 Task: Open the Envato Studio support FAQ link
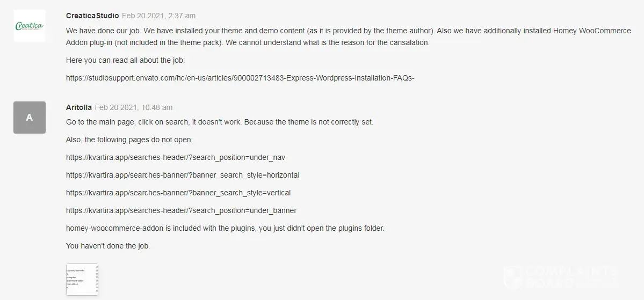click(x=240, y=78)
